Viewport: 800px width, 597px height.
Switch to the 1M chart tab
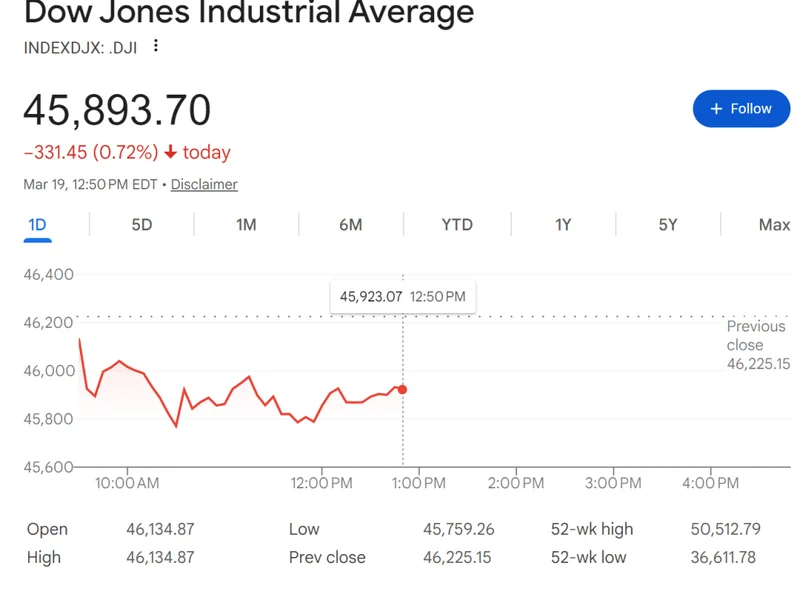point(246,225)
